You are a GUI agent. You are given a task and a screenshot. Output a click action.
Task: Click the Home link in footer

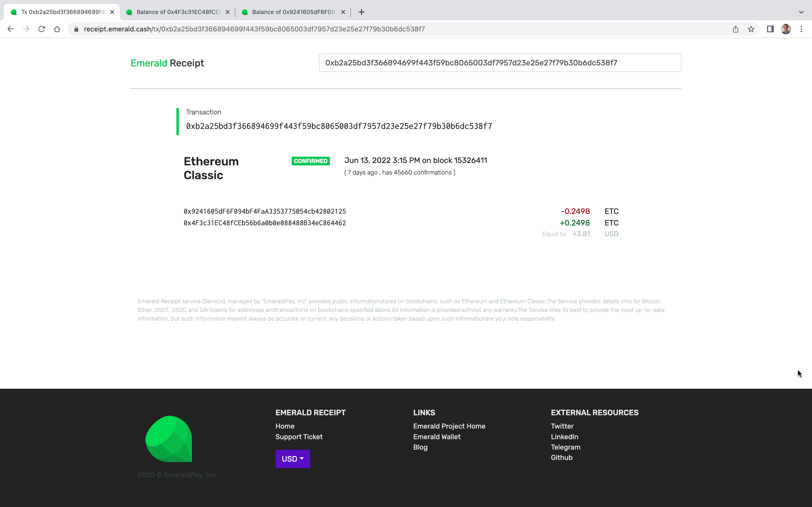(285, 426)
